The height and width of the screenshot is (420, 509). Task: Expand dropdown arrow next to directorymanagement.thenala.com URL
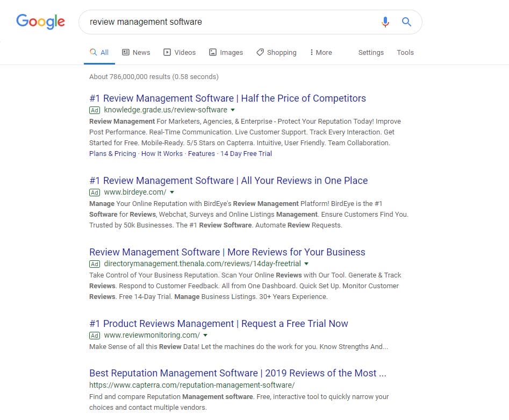[x=306, y=264]
